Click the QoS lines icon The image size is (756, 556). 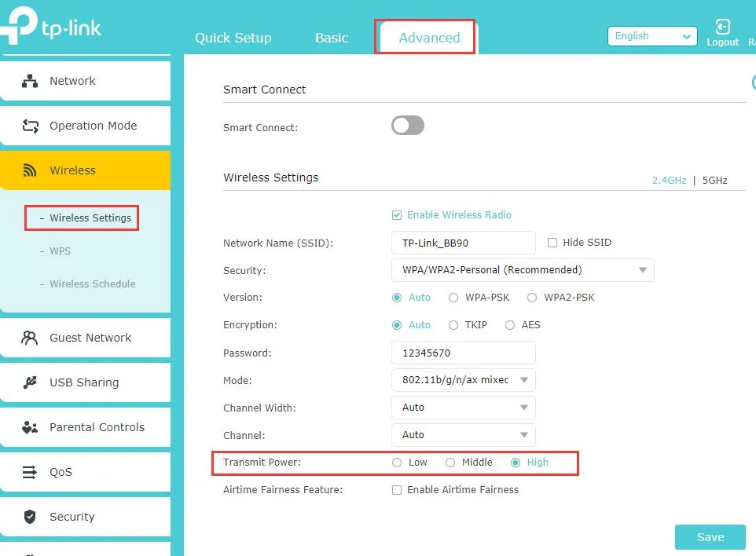(x=29, y=472)
